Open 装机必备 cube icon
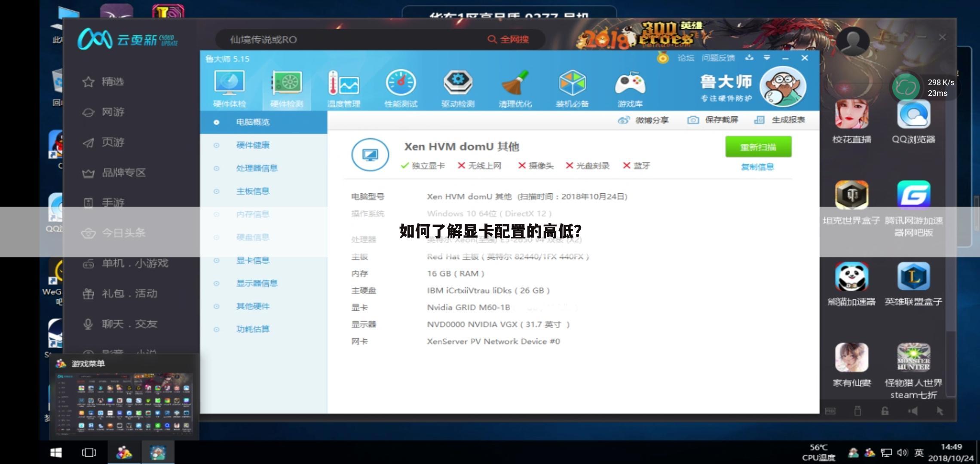The width and height of the screenshot is (980, 464). click(x=572, y=89)
